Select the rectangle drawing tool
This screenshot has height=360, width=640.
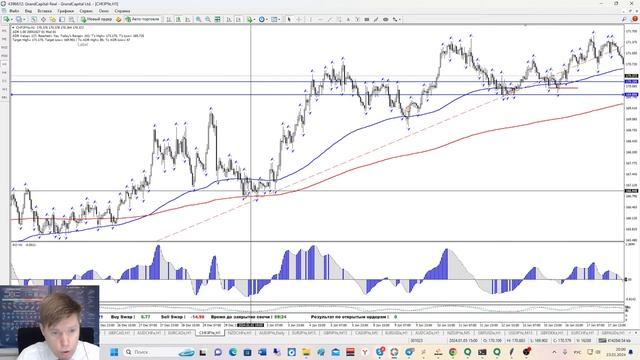pyautogui.click(x=367, y=19)
